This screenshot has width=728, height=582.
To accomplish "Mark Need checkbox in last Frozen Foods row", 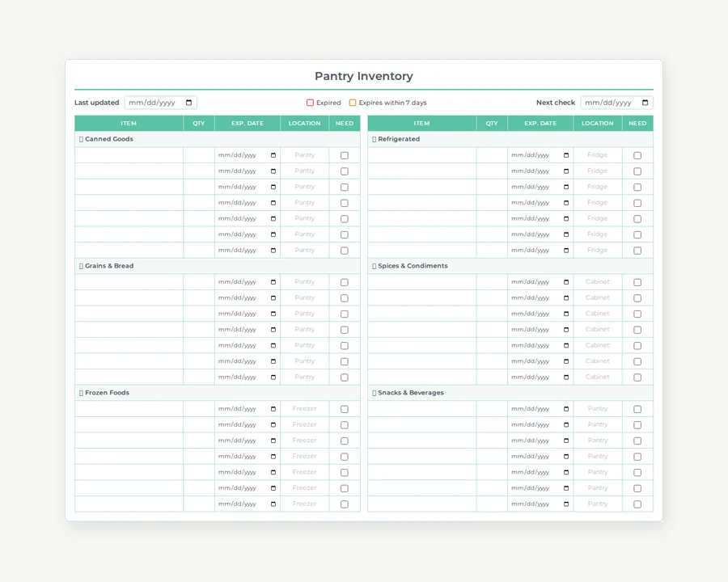I will coord(345,504).
